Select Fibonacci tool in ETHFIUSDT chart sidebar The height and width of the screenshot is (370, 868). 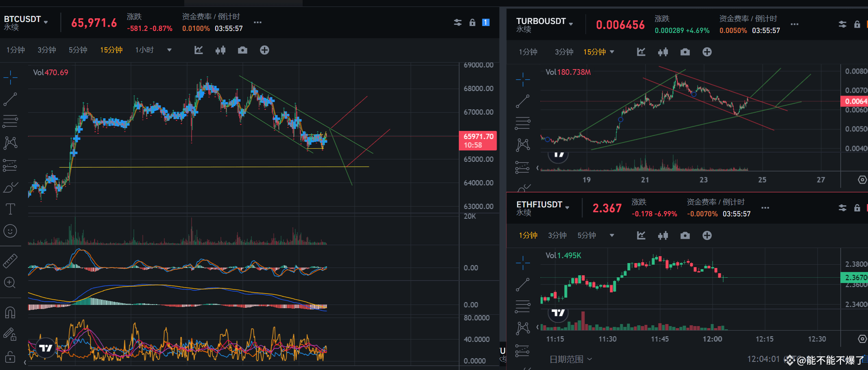click(523, 306)
